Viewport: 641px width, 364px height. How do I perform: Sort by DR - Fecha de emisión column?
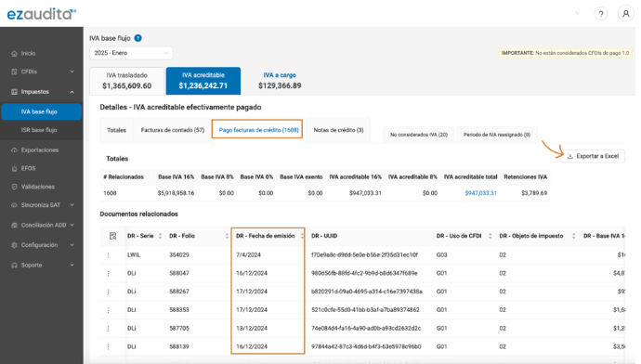point(302,236)
